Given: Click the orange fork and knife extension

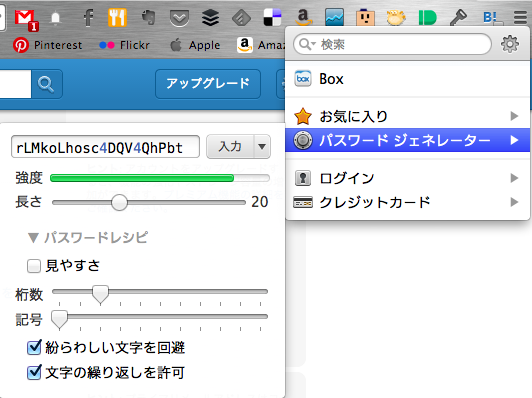Looking at the screenshot, I should coord(117,18).
